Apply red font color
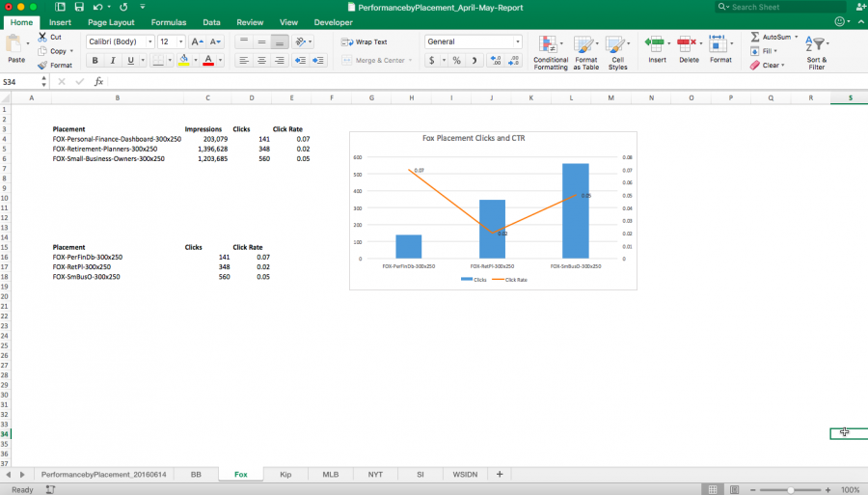 coord(208,61)
